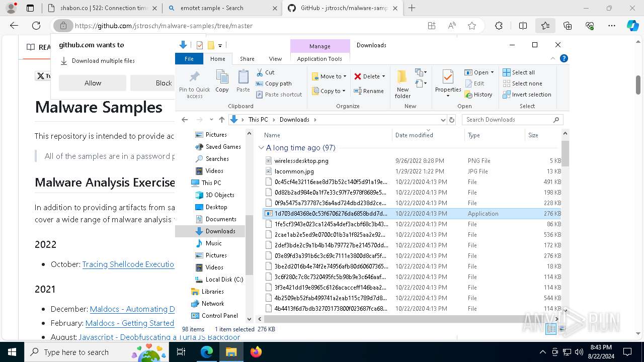The height and width of the screenshot is (362, 644).
Task: Open the Application Tools tab
Action: click(319, 59)
